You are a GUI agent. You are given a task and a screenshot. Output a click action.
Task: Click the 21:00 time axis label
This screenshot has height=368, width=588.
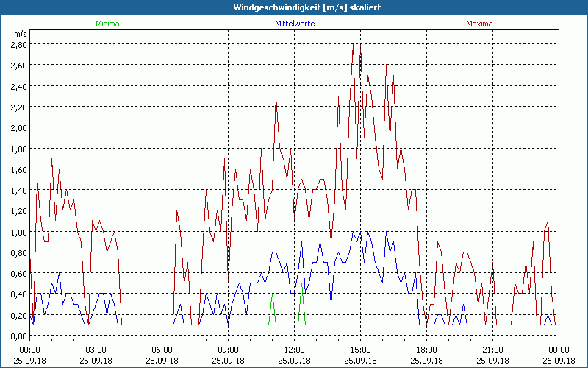tap(492, 350)
